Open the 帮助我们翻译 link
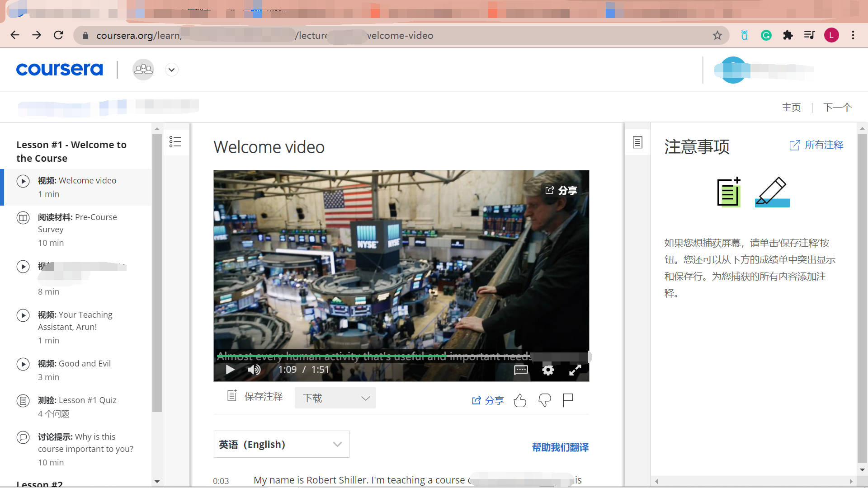Image resolution: width=868 pixels, height=488 pixels. click(x=560, y=447)
